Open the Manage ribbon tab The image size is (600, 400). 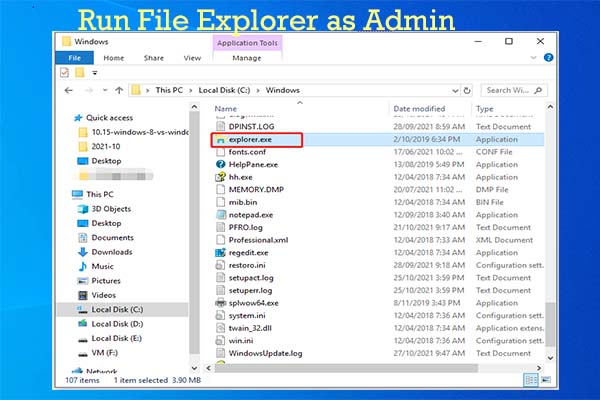tap(247, 58)
